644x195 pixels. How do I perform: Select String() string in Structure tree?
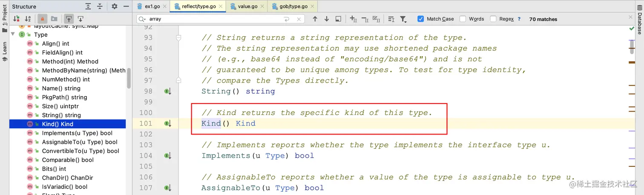tap(61, 115)
